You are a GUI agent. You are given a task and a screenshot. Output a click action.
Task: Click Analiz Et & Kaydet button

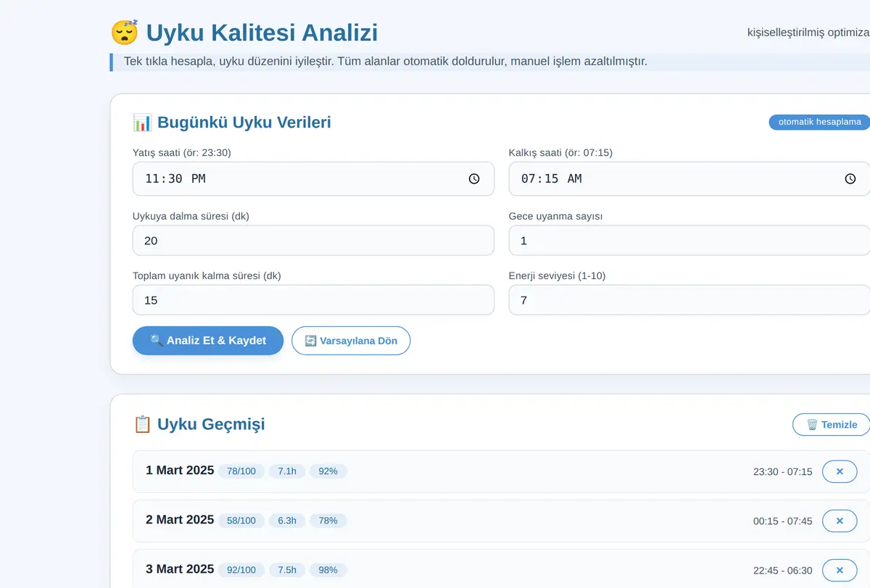point(208,341)
